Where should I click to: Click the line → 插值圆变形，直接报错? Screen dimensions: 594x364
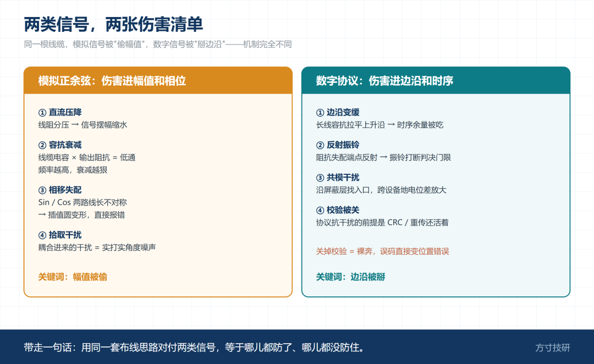81,215
